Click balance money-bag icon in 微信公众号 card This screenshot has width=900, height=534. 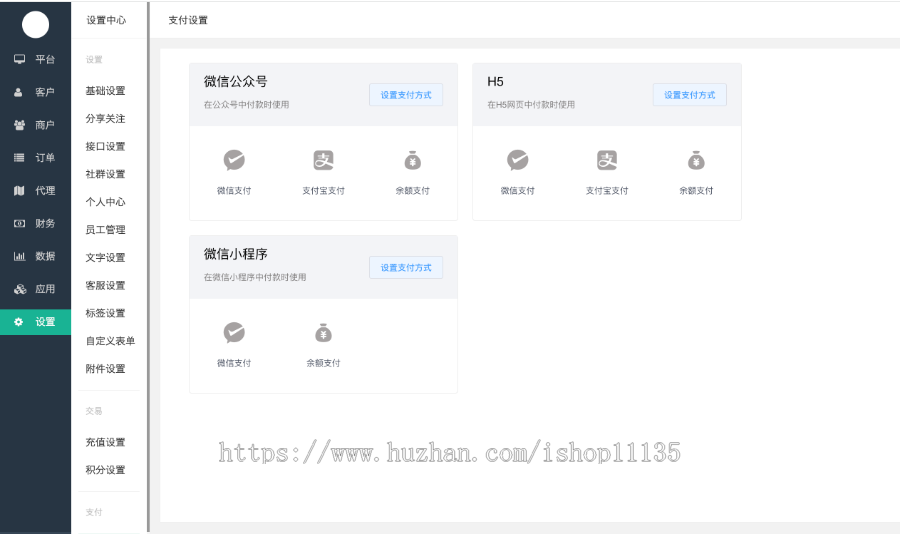pos(413,160)
